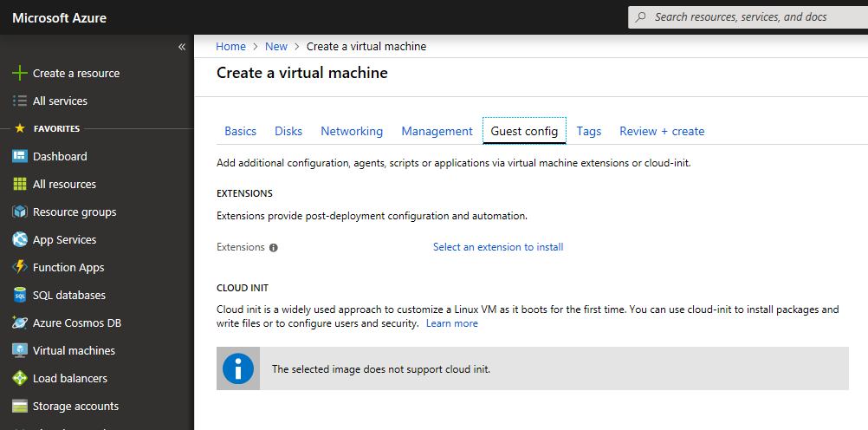Image resolution: width=868 pixels, height=430 pixels.
Task: Open the Dashboard icon in sidebar
Action: click(x=20, y=156)
